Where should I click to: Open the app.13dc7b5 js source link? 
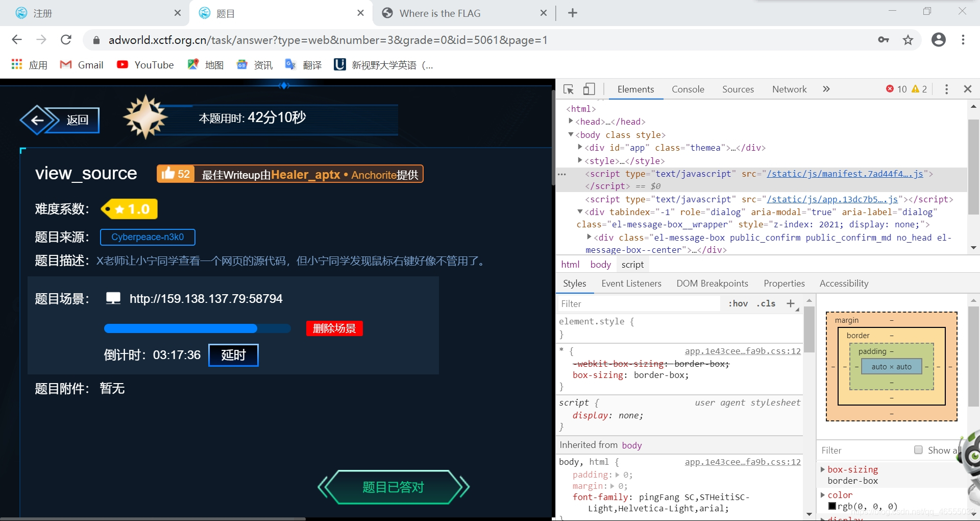coord(832,199)
